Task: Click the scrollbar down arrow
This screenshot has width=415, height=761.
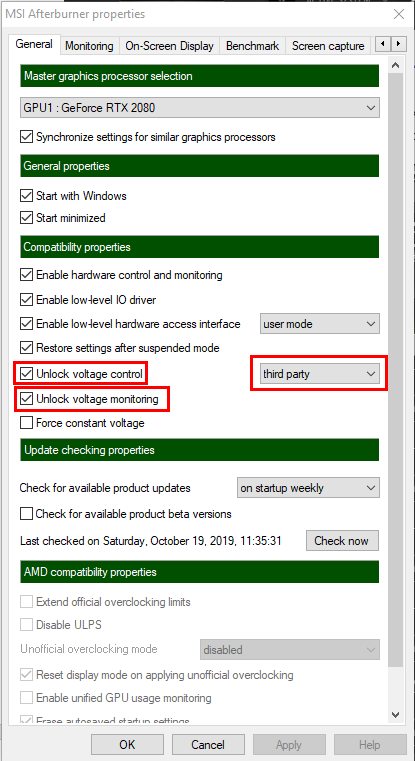Action: 396,714
